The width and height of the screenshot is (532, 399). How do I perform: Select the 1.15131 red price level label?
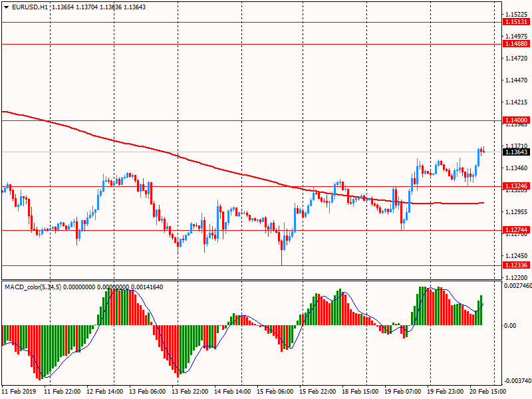(x=516, y=22)
